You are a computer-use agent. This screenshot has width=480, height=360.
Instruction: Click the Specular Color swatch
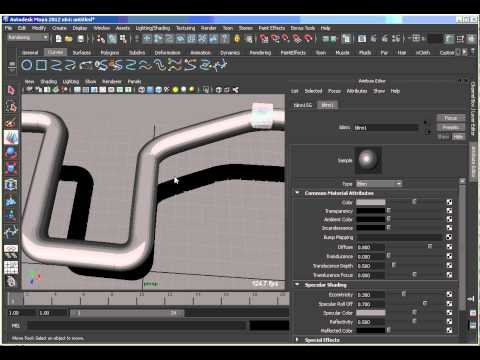tap(371, 313)
